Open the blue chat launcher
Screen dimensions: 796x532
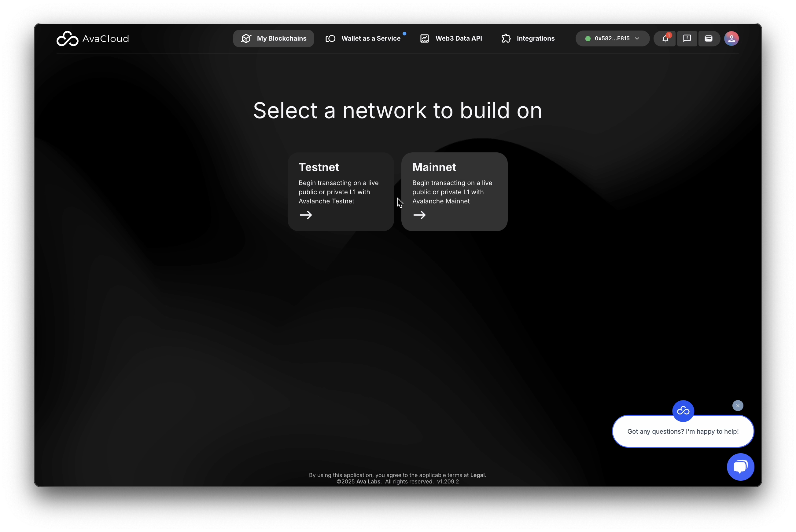pyautogui.click(x=740, y=467)
